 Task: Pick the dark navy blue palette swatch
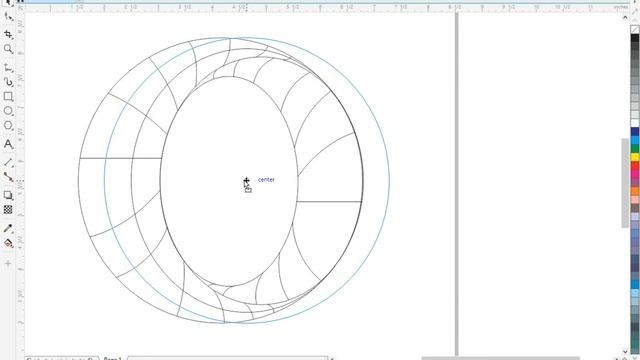[635, 131]
